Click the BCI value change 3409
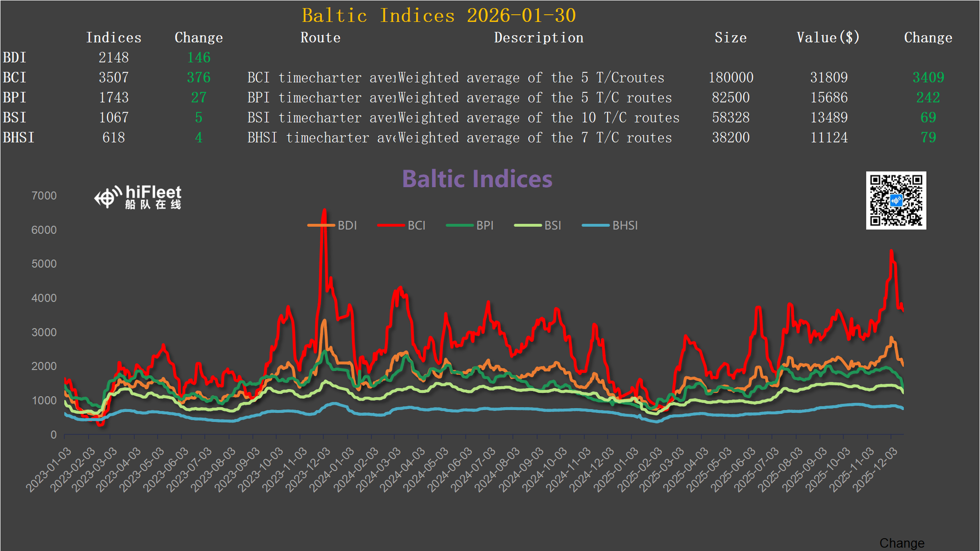The width and height of the screenshot is (980, 551). 928,78
